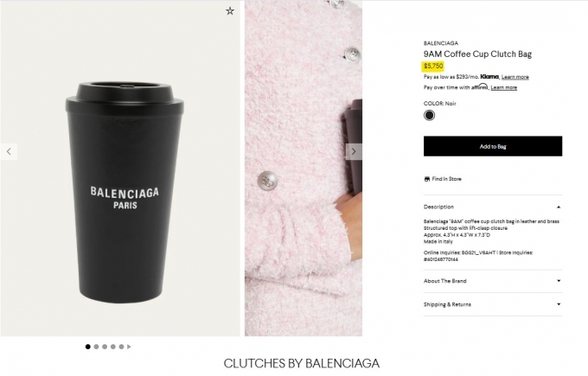
Task: Click the Find In Store icon
Action: click(427, 179)
